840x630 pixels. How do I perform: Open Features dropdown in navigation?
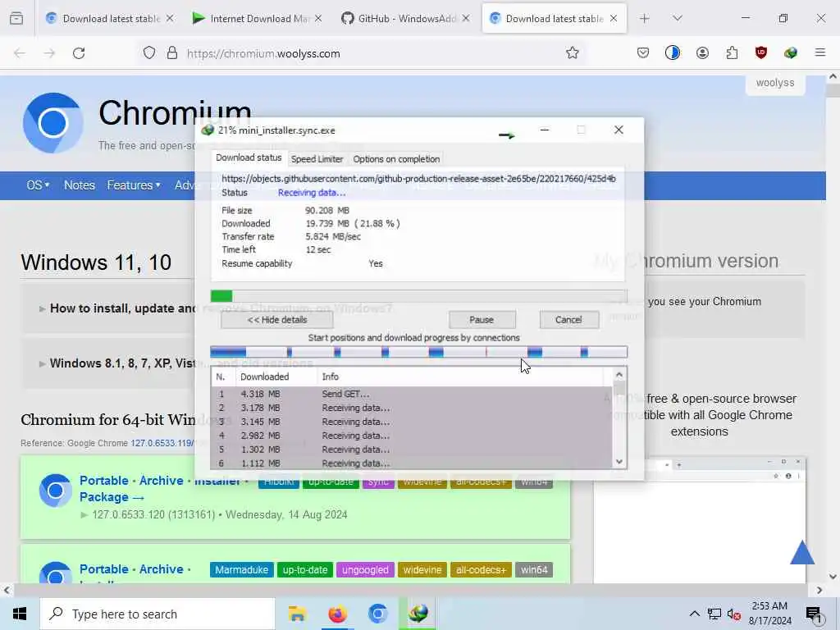pos(134,185)
